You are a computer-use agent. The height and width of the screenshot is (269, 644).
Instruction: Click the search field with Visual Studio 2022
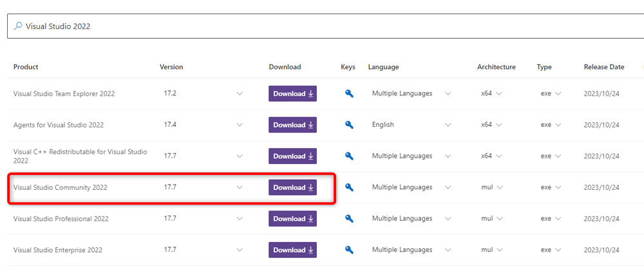point(325,26)
